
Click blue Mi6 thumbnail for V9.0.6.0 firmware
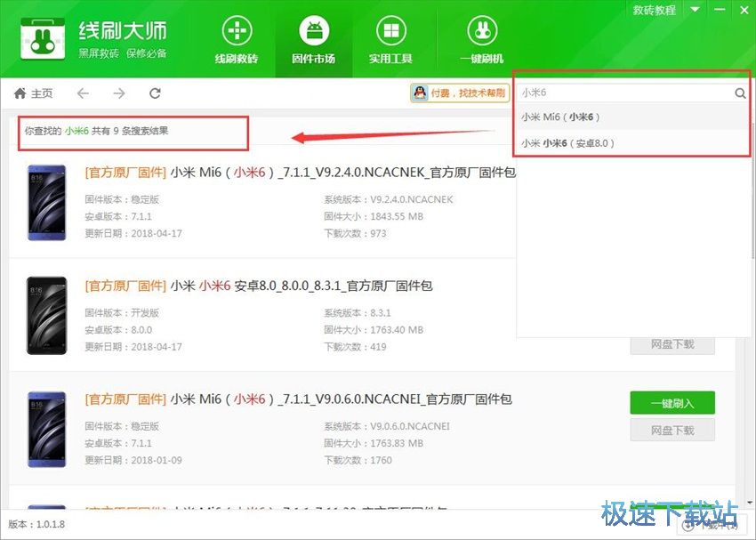tap(47, 429)
